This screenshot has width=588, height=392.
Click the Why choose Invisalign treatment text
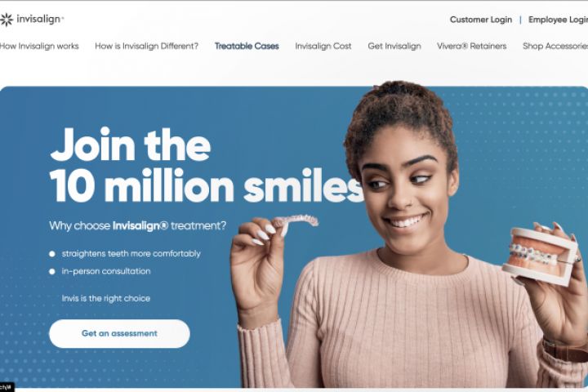click(x=138, y=226)
